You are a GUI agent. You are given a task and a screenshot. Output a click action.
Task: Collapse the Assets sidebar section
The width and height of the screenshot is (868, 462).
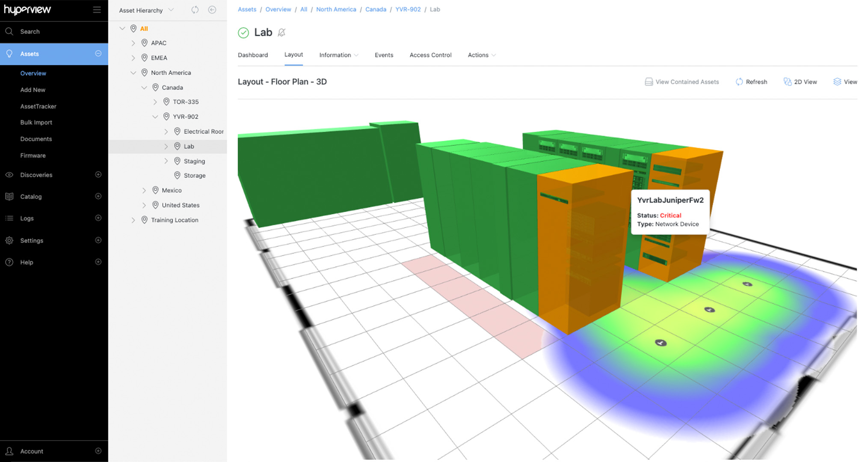(x=98, y=54)
